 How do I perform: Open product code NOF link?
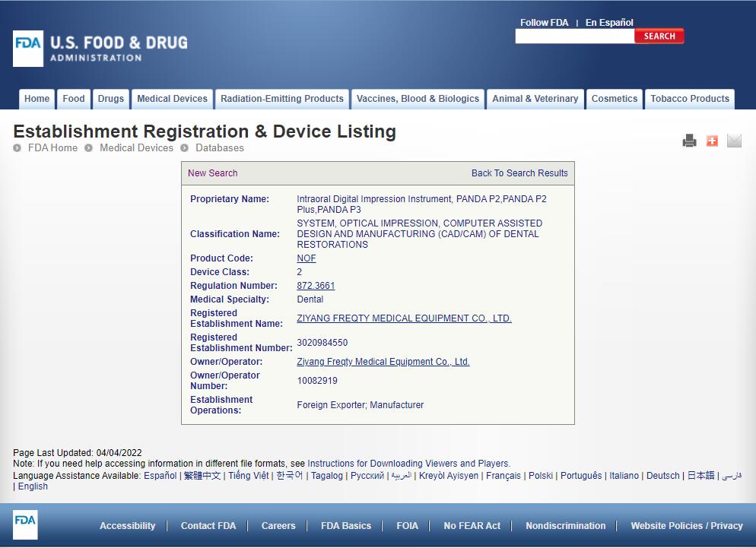(307, 258)
